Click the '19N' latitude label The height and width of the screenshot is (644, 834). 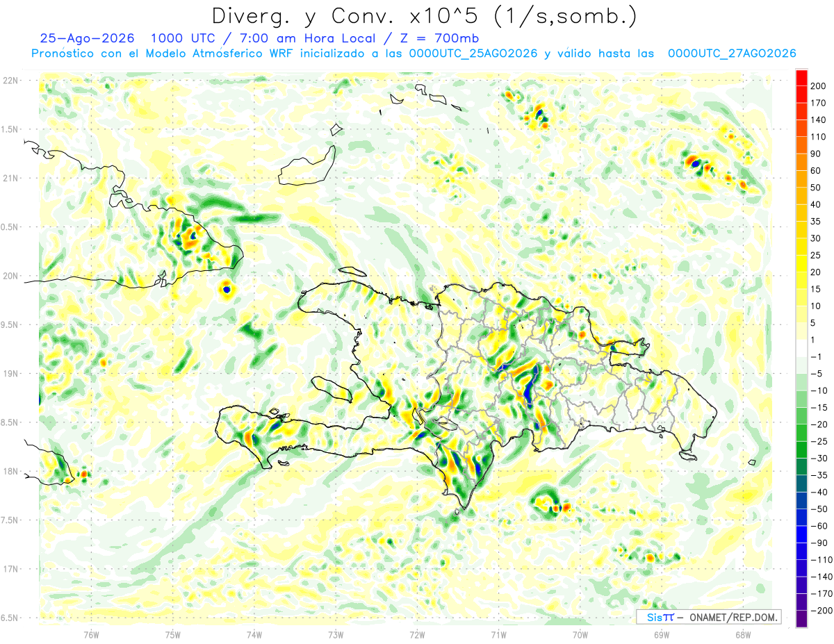[10, 374]
